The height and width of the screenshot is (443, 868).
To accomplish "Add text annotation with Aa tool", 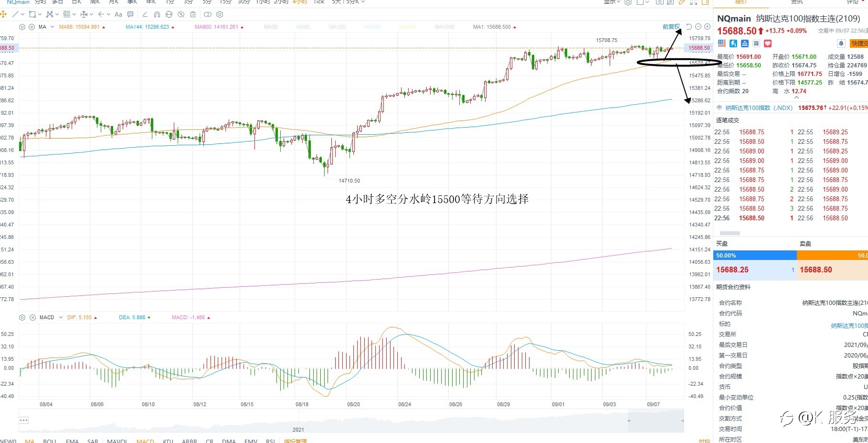I will [118, 14].
